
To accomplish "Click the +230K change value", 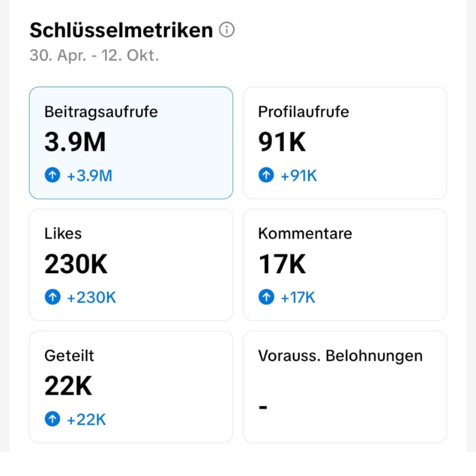I will tap(91, 298).
